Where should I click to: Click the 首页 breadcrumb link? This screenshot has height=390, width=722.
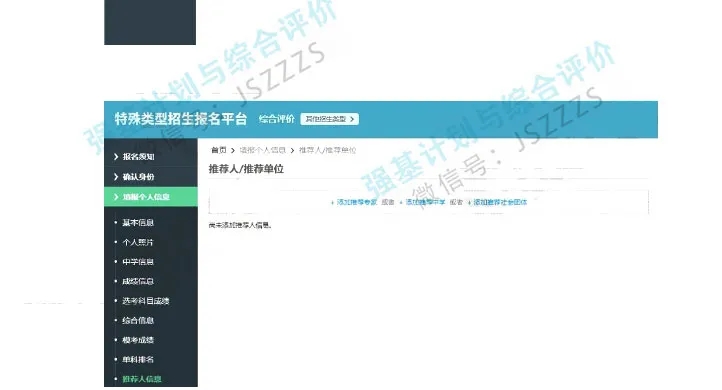[219, 150]
